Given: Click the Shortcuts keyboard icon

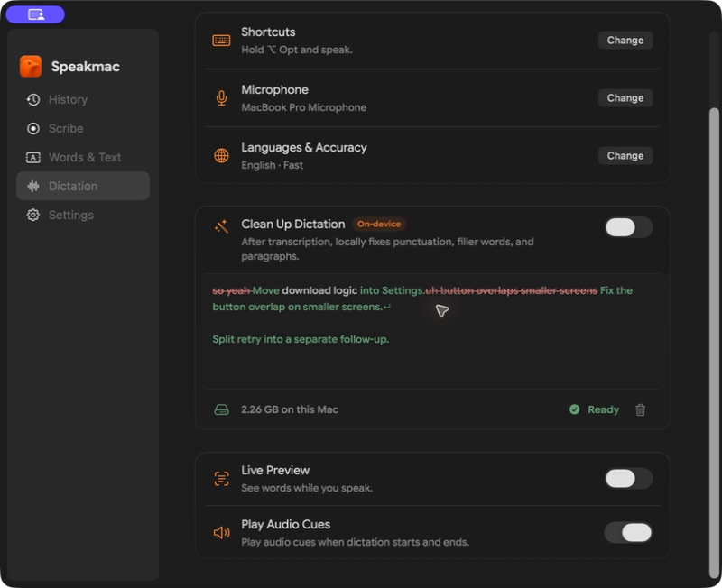Looking at the screenshot, I should pyautogui.click(x=221, y=41).
